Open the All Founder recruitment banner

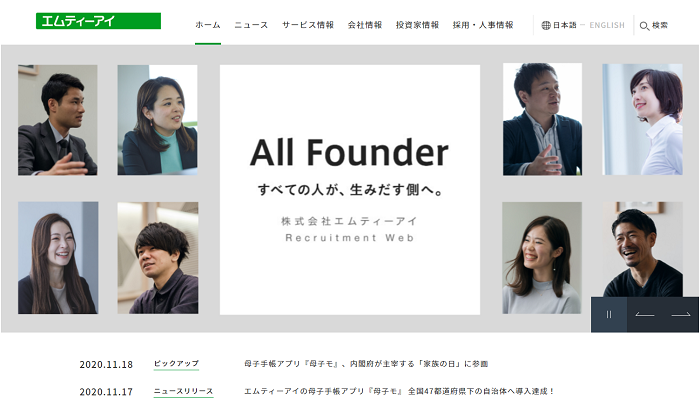tap(350, 190)
